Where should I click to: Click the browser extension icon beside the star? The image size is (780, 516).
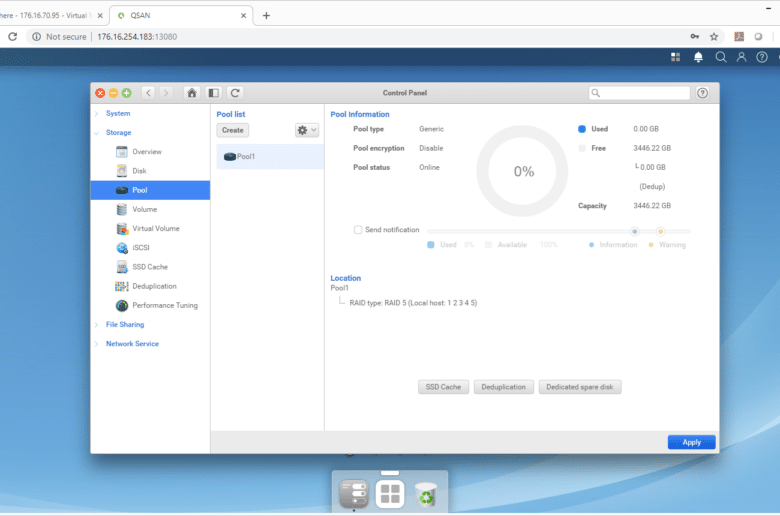point(739,37)
